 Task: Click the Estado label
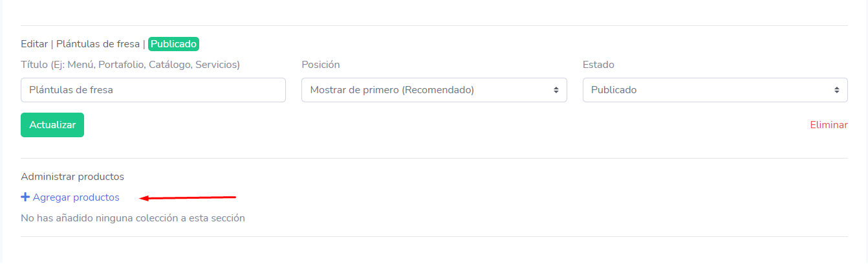coord(598,65)
